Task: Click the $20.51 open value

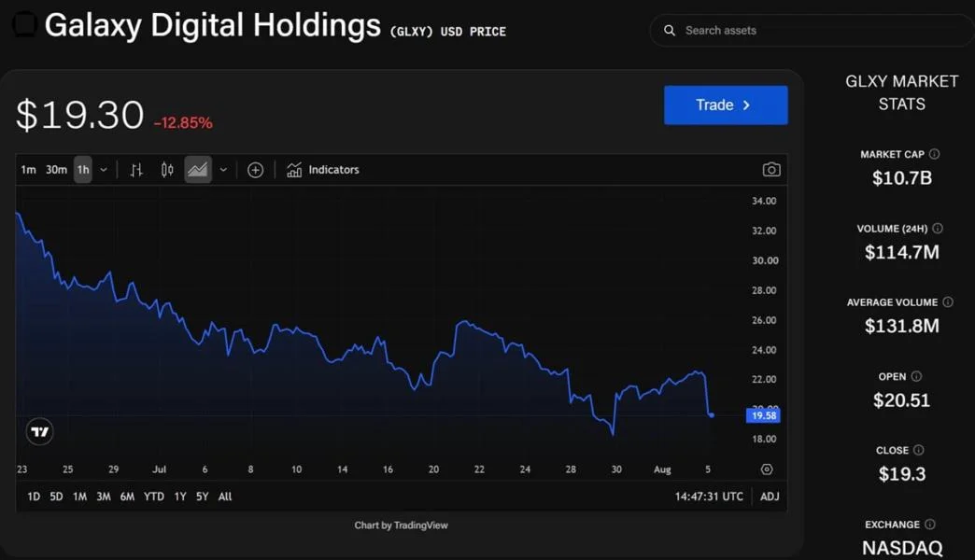Action: point(901,400)
